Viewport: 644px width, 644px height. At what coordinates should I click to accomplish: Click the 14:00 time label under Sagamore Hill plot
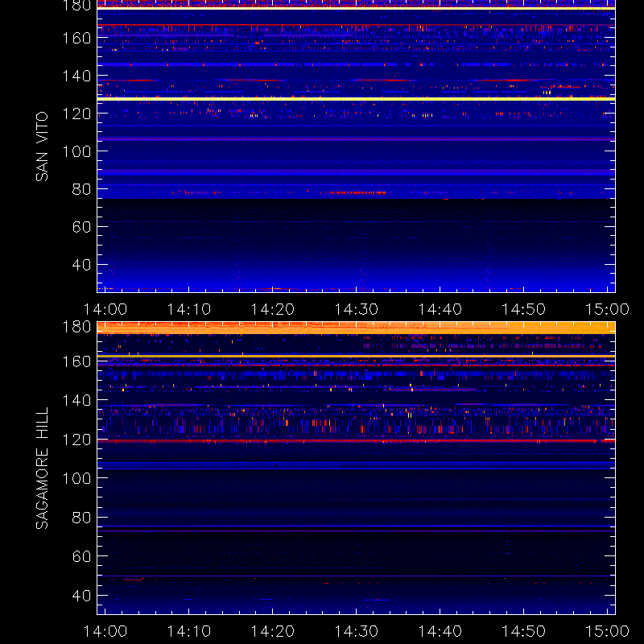[105, 631]
